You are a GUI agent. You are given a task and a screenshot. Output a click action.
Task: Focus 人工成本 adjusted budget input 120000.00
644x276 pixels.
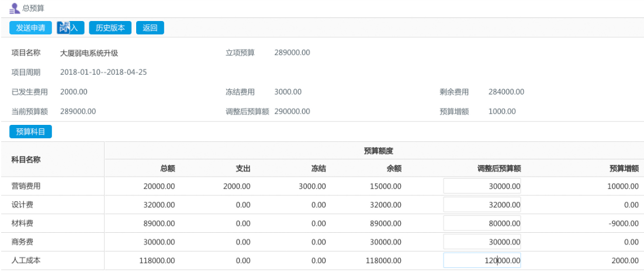[x=482, y=260]
